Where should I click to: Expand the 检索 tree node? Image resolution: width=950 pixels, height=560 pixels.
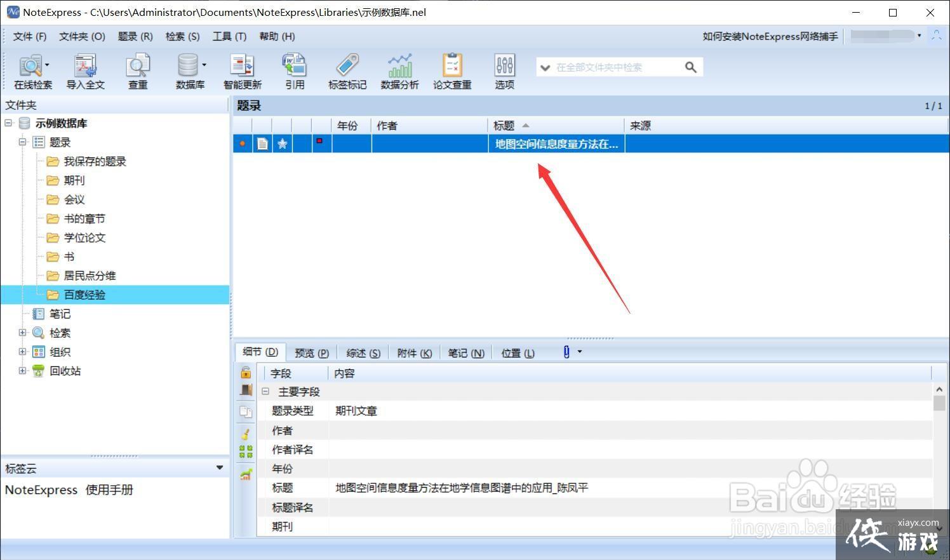[22, 333]
